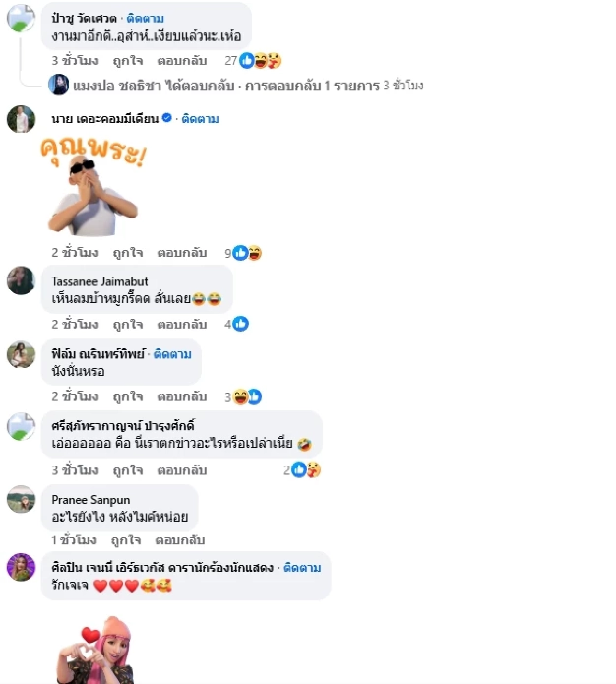Viewport: 616px width, 684px height.
Task: Open นาย เดอะคอมมีเดียน's profile picture
Action: click(x=21, y=119)
